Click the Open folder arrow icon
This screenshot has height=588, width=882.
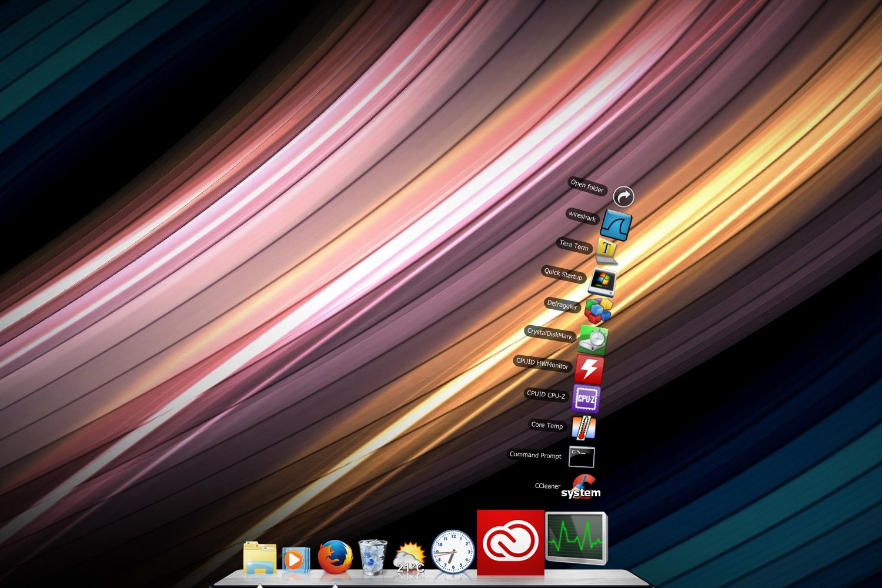(623, 196)
